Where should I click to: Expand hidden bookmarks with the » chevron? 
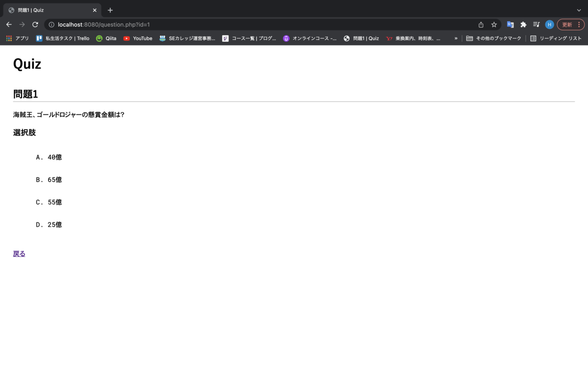456,38
